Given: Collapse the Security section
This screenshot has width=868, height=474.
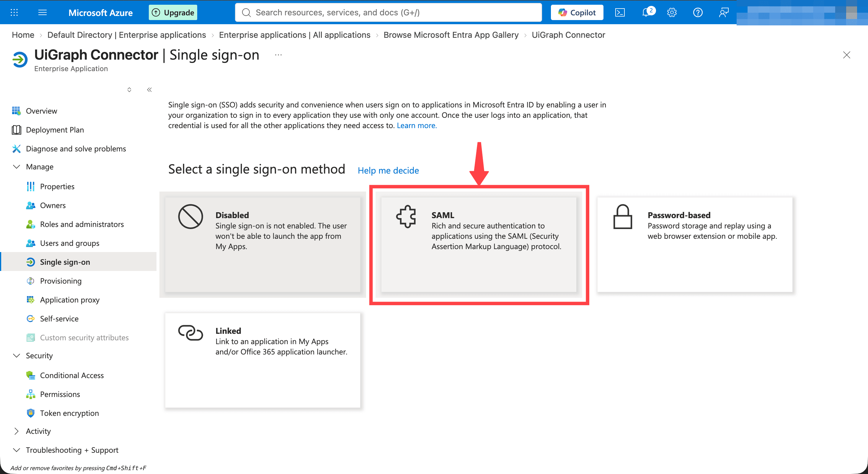Looking at the screenshot, I should pyautogui.click(x=16, y=356).
